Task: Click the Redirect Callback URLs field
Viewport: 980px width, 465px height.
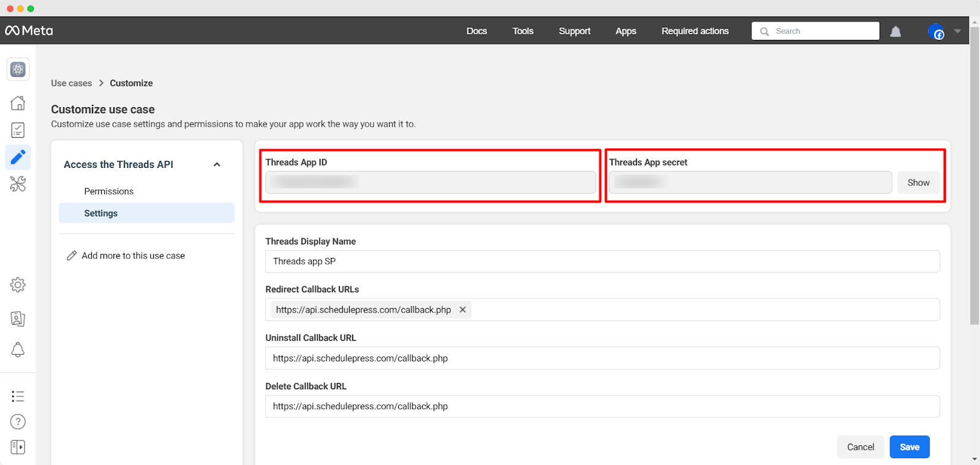Action: click(602, 309)
